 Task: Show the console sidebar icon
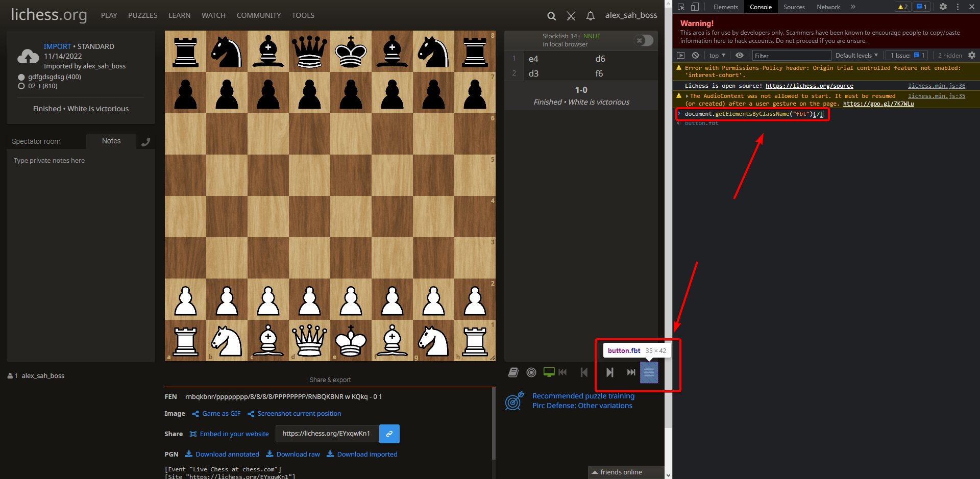coord(680,55)
